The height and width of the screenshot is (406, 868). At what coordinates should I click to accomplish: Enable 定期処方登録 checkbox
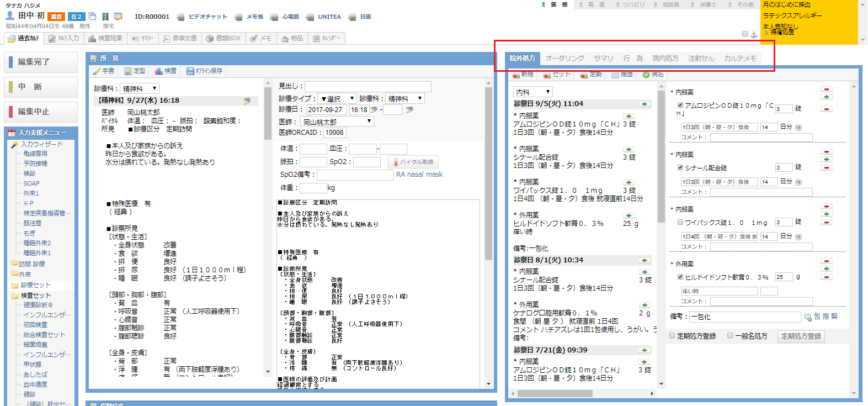coord(672,335)
